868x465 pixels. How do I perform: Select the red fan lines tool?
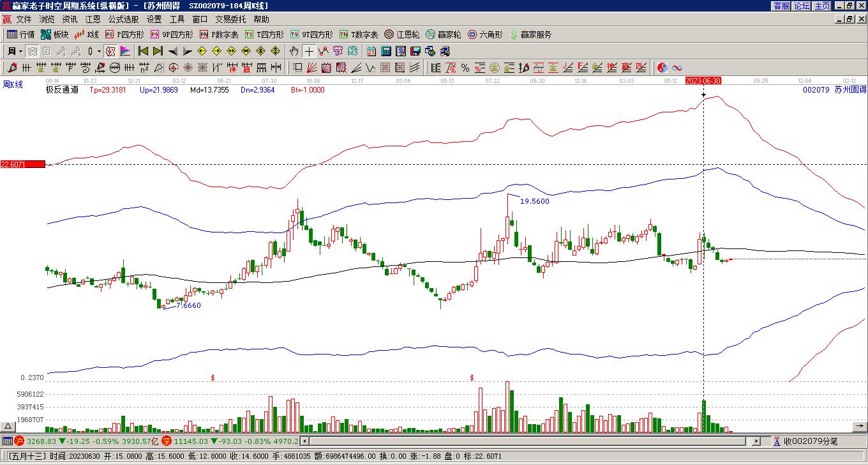[311, 68]
